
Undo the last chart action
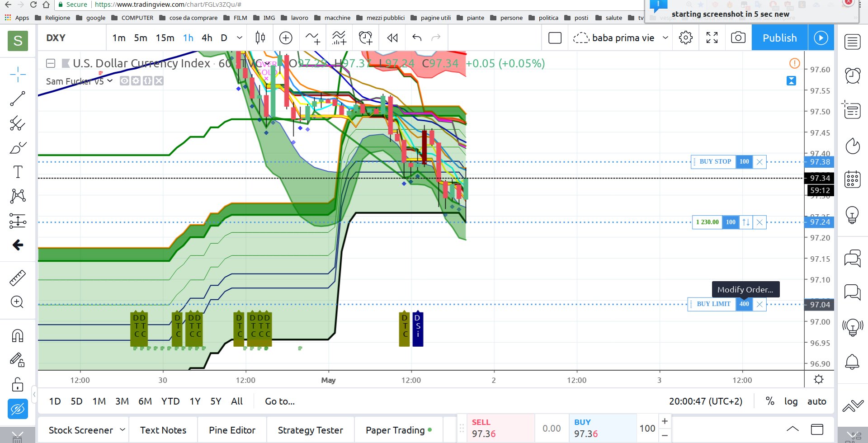coord(417,38)
